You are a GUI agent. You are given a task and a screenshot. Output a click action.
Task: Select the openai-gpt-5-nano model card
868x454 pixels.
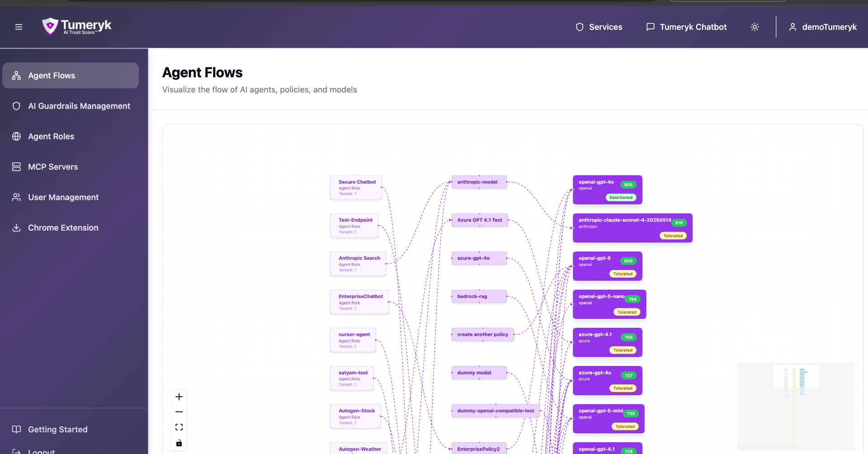[609, 304]
